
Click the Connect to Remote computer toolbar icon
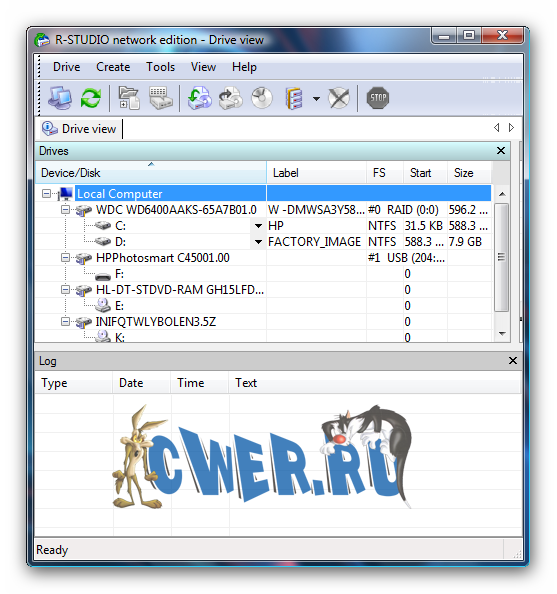[60, 98]
